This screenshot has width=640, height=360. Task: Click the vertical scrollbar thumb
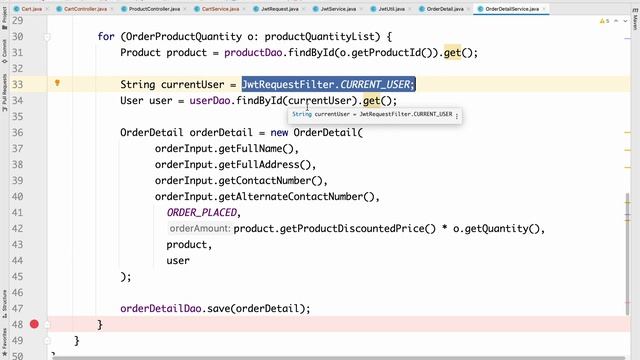pyautogui.click(x=627, y=253)
